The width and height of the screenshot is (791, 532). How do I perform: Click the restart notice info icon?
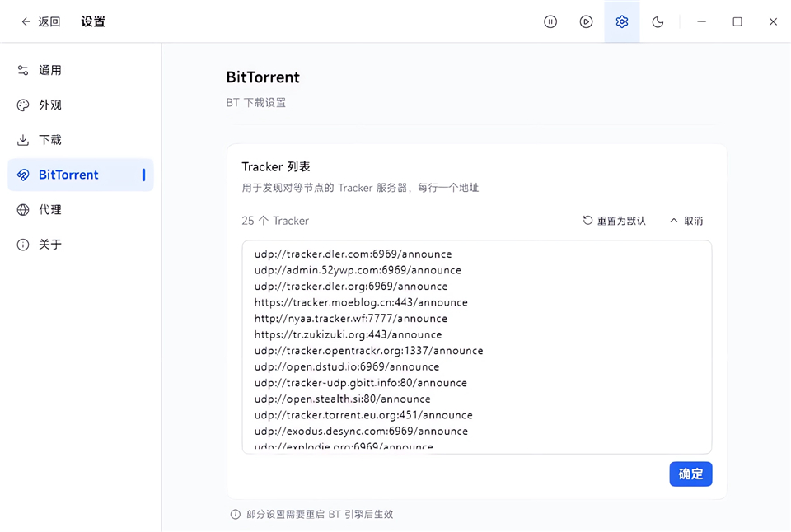(x=235, y=514)
